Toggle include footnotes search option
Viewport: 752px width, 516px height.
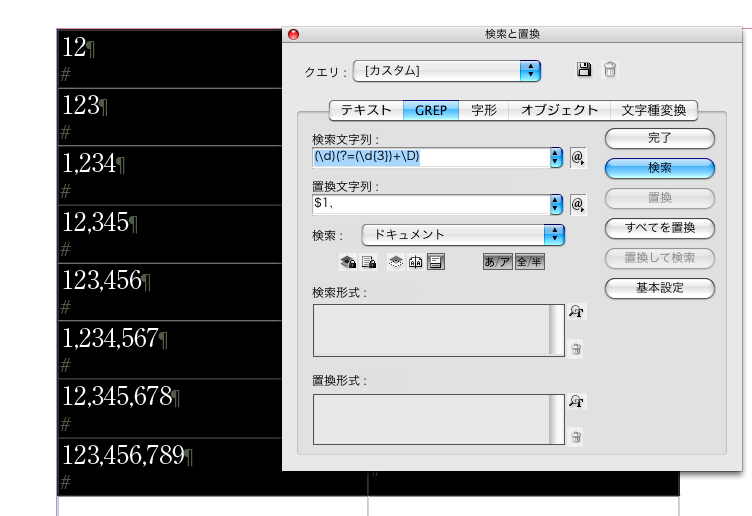(x=435, y=262)
